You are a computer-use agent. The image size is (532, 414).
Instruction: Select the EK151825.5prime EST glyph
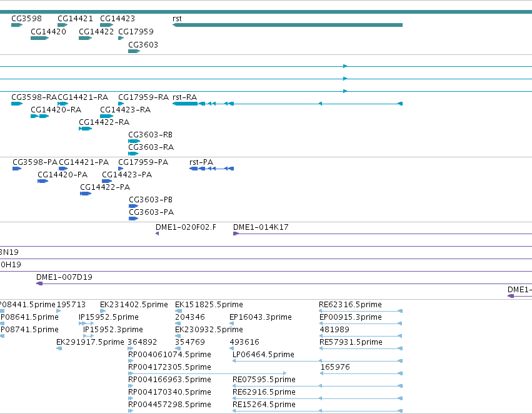tap(178, 311)
